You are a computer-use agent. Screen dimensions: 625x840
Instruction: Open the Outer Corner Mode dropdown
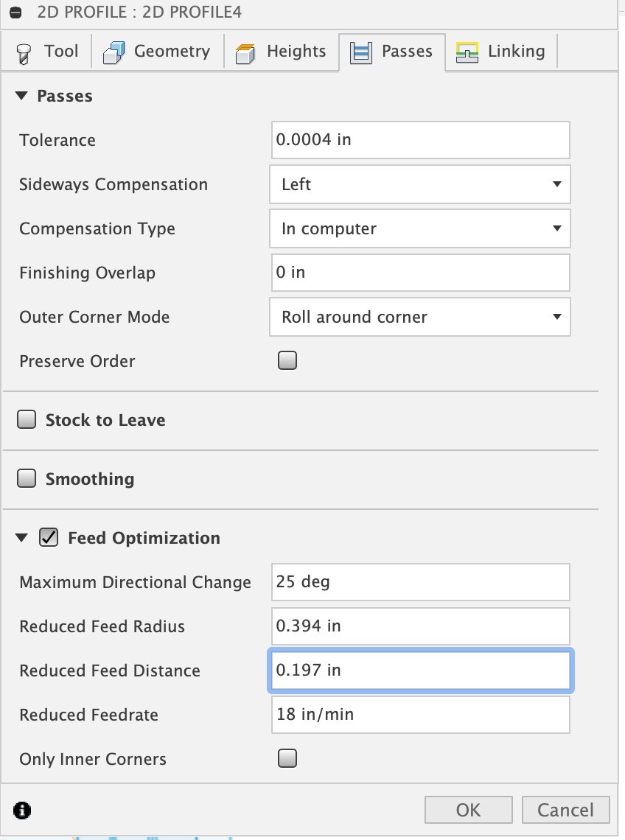click(419, 317)
